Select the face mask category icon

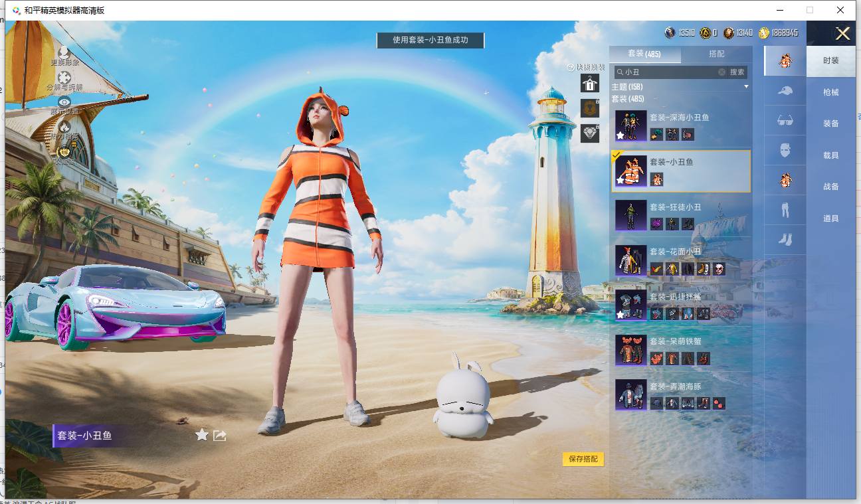pyautogui.click(x=785, y=150)
